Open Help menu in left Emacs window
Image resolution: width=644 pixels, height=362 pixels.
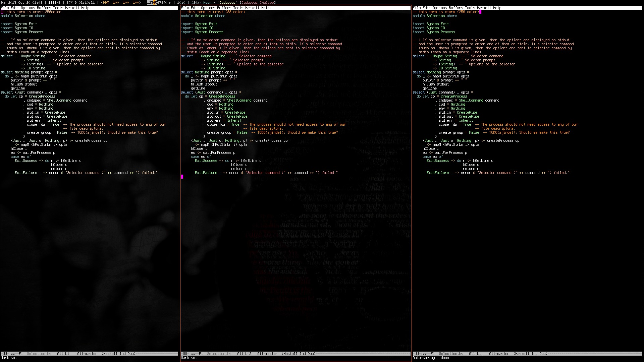pos(85,8)
